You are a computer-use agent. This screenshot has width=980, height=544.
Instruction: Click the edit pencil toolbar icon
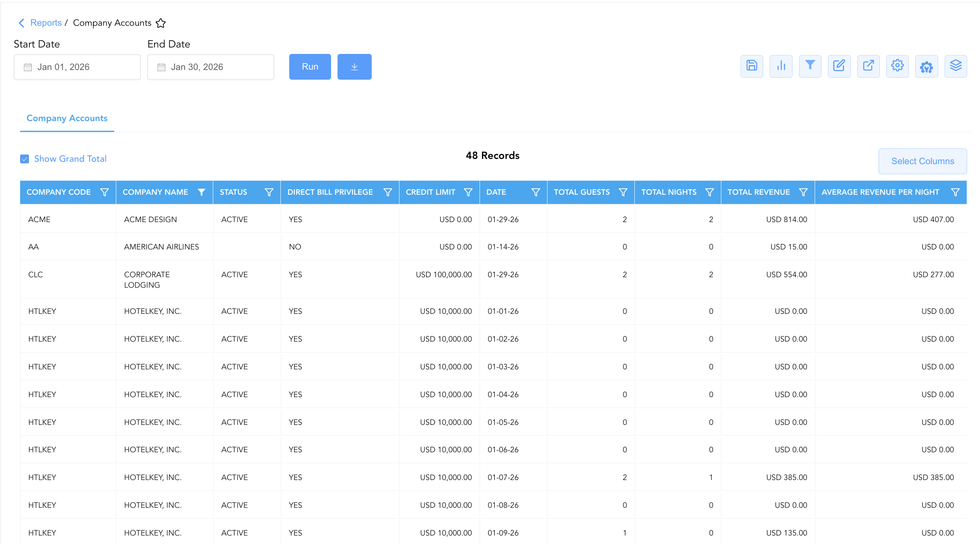point(839,66)
